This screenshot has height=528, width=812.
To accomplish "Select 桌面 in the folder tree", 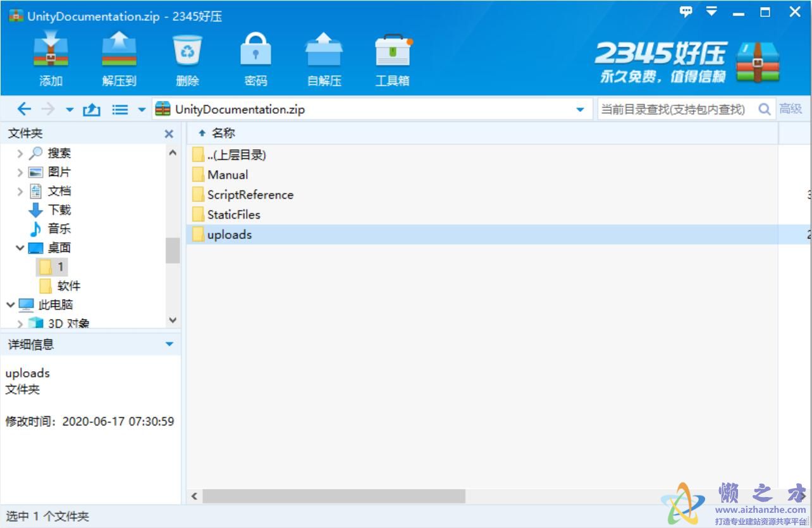I will 59,248.
